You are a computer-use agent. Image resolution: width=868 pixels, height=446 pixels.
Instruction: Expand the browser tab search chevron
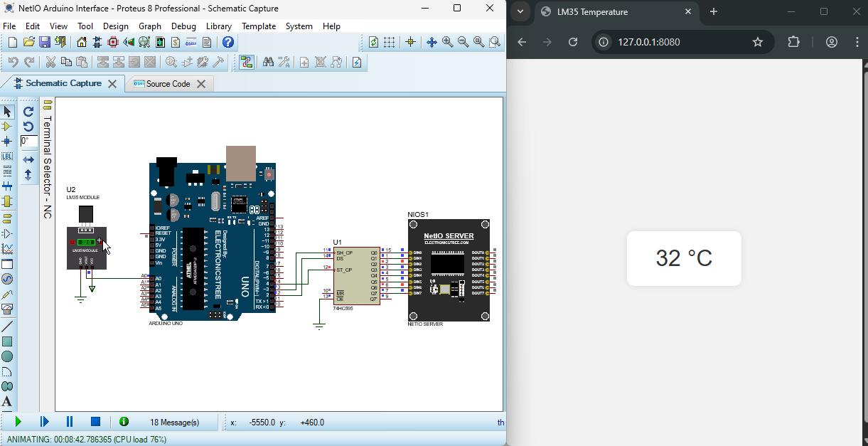(x=520, y=11)
